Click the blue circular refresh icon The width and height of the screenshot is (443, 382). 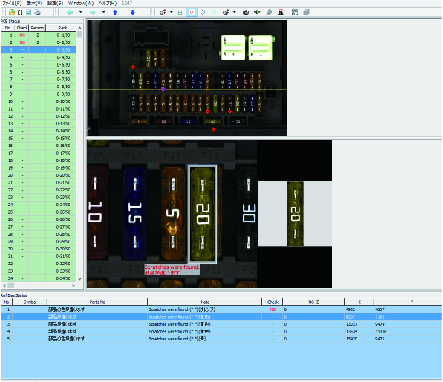pyautogui.click(x=203, y=12)
